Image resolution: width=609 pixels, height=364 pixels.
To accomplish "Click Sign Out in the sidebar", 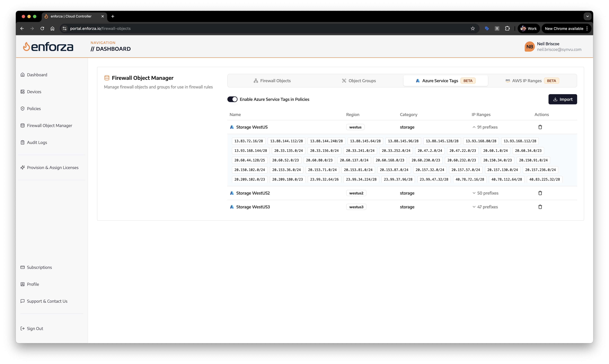I will 35,328.
